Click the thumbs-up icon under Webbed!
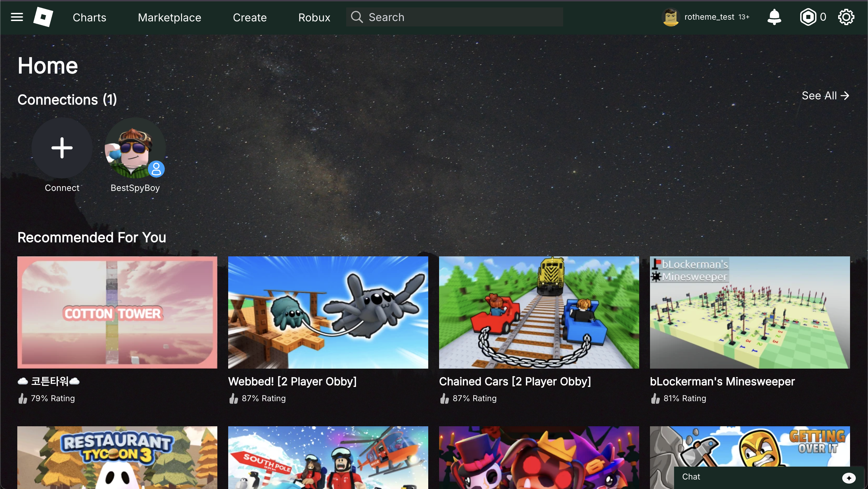 234,398
